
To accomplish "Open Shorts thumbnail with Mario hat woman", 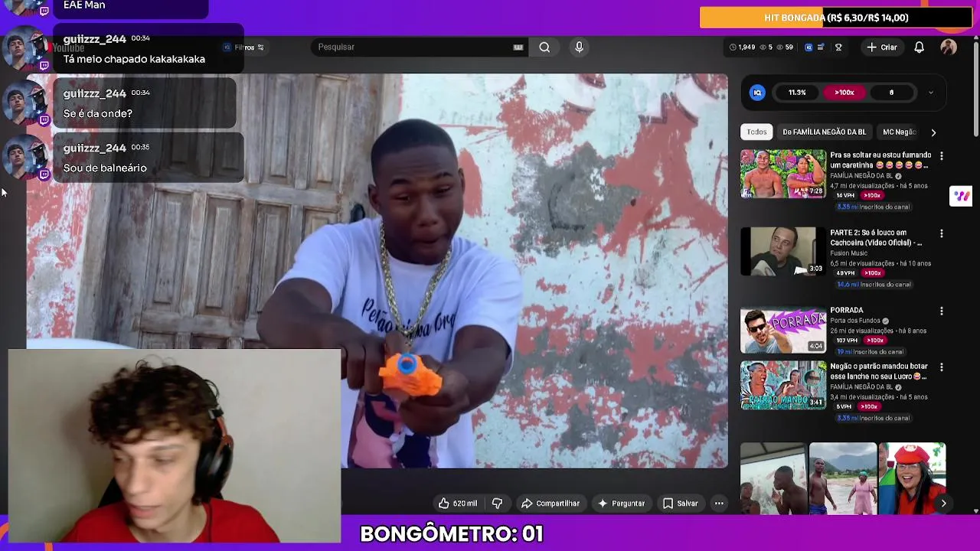I will pos(912,479).
